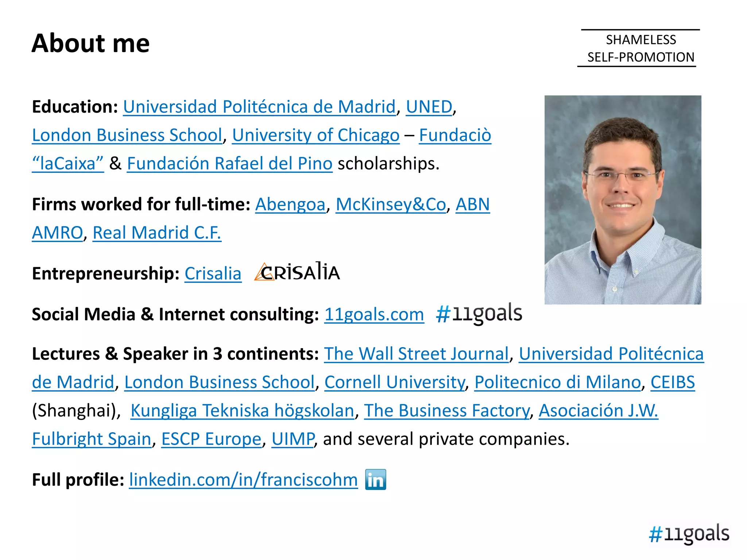Follow the Real Madrid C.F. link

pos(157,233)
